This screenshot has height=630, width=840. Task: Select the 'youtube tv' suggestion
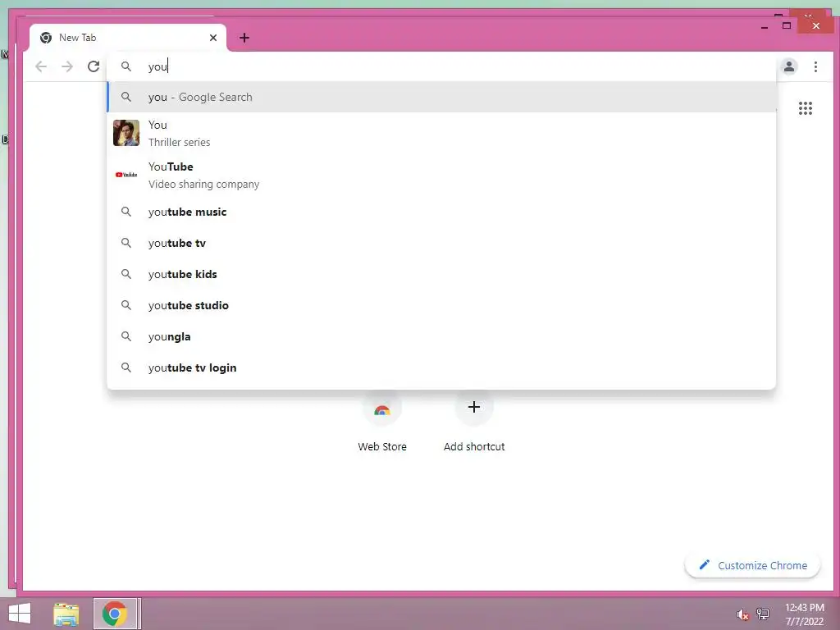[441, 243]
